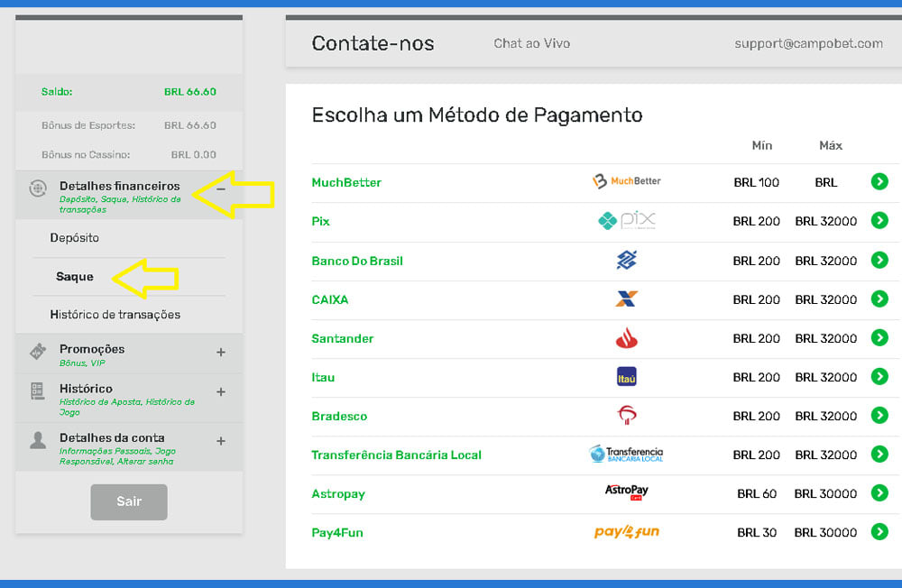Click the Histórico list icon
Viewport: 902px width, 588px height.
pos(37,391)
